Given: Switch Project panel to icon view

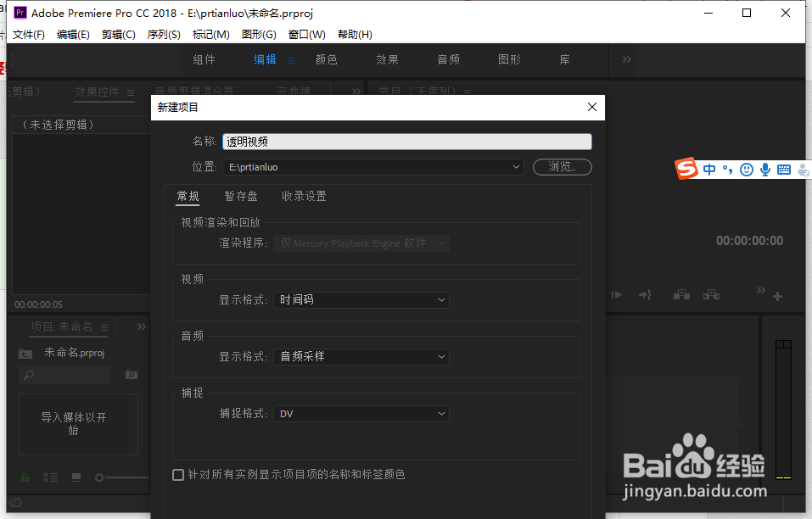Looking at the screenshot, I should [x=76, y=477].
